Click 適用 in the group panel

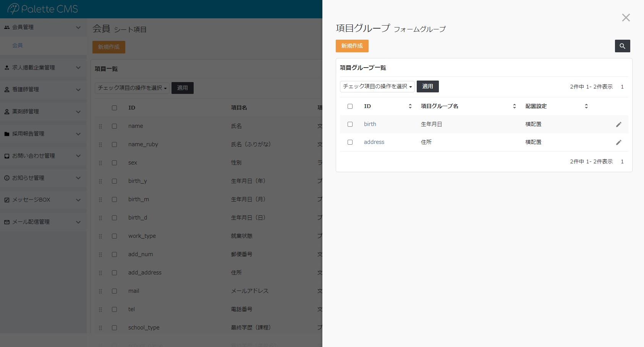pos(428,87)
